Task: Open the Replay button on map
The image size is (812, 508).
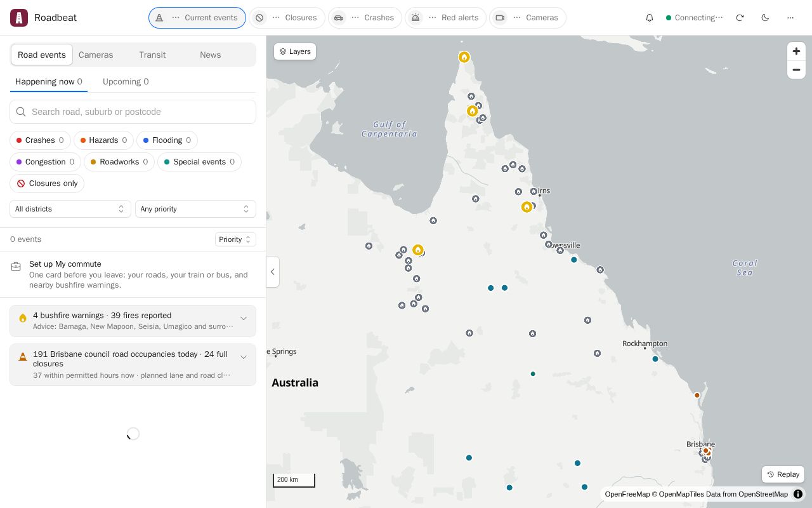Action: [x=783, y=474]
